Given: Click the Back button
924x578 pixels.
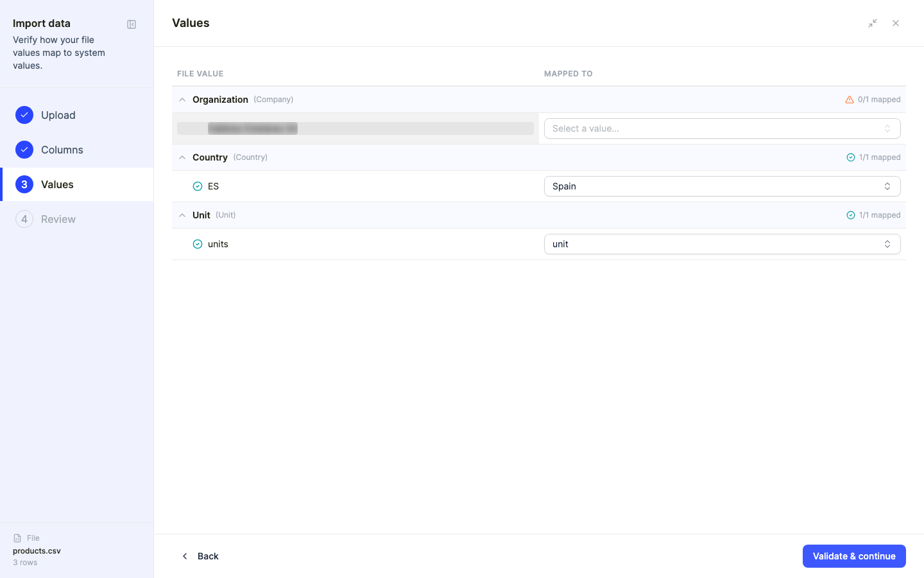Looking at the screenshot, I should click(x=200, y=556).
